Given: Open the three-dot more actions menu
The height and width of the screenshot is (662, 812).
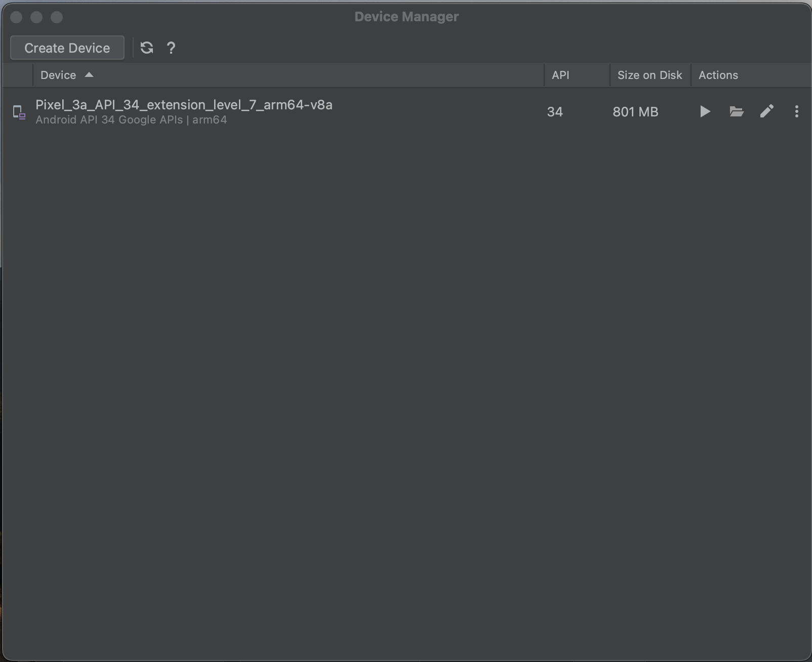Looking at the screenshot, I should [x=796, y=111].
